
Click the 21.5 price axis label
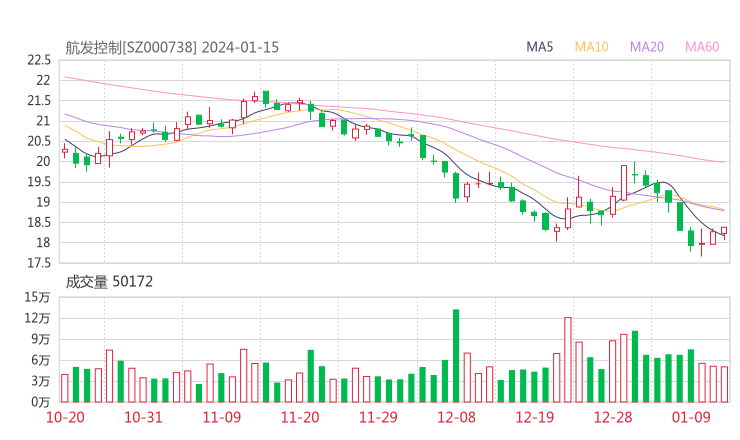38,101
